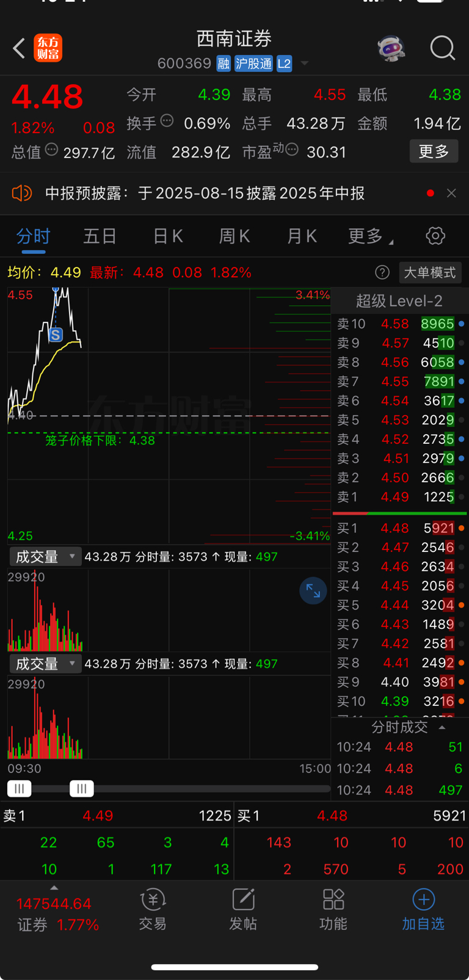Open chart settings gear icon
The width and height of the screenshot is (469, 980).
click(x=435, y=236)
